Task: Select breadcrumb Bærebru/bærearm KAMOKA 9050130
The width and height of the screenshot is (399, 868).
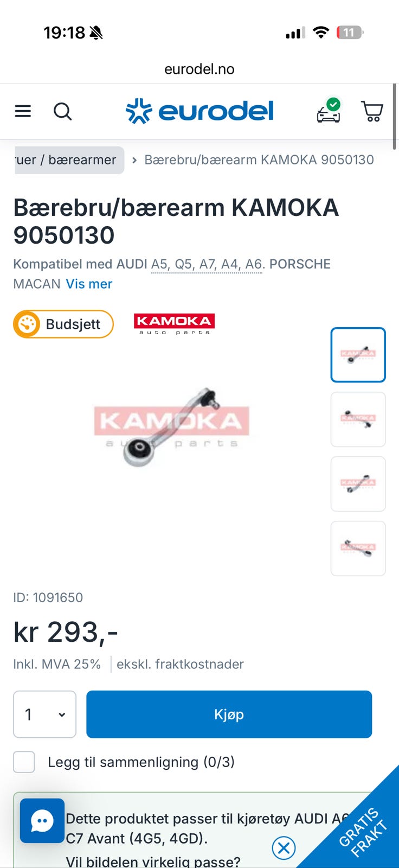Action: [x=259, y=160]
